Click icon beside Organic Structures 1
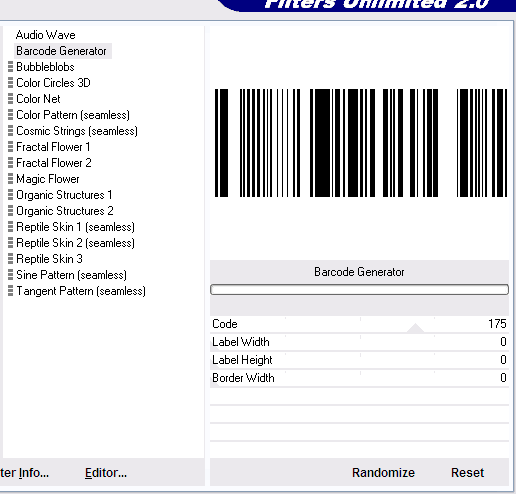This screenshot has width=516, height=494. [10, 195]
